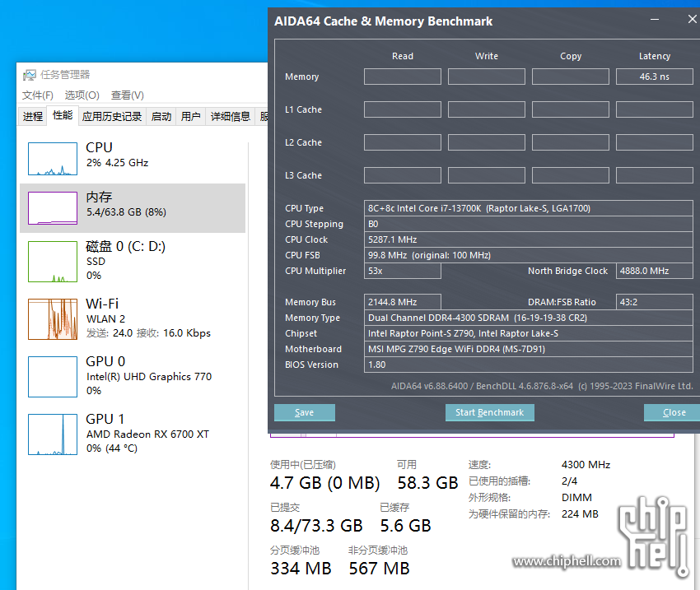The height and width of the screenshot is (590, 700).
Task: Switch to the 进程 tab
Action: point(33,117)
